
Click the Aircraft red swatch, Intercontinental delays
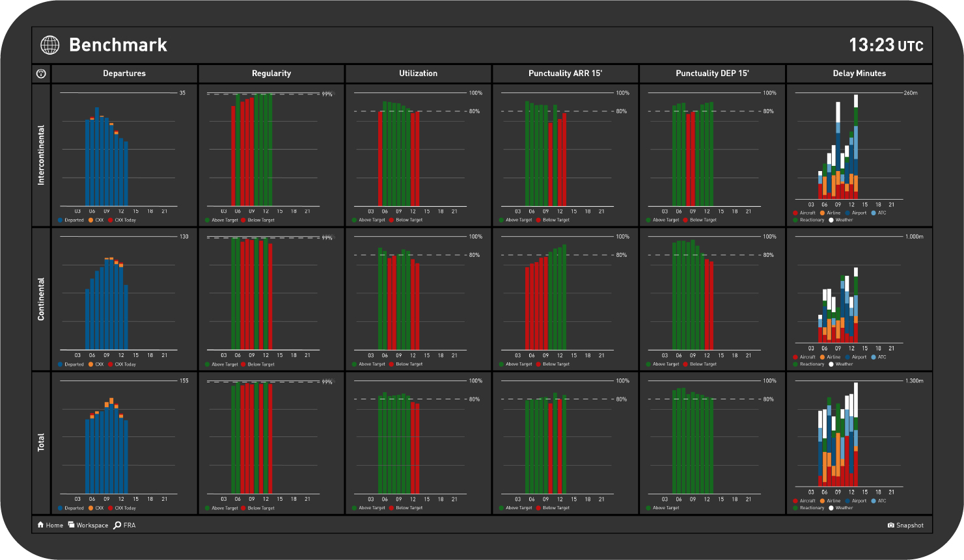pyautogui.click(x=795, y=213)
